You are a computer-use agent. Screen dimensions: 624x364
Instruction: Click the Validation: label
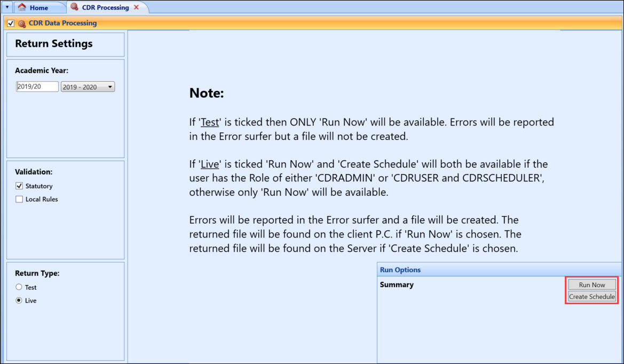tap(34, 172)
